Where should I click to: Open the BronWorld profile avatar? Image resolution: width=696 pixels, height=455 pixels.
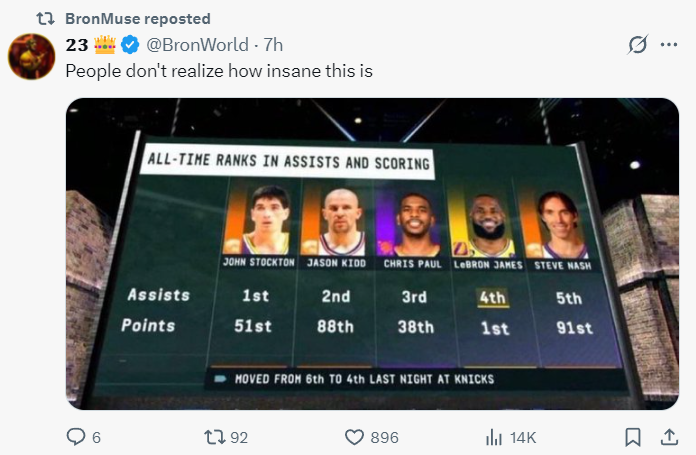(x=31, y=56)
